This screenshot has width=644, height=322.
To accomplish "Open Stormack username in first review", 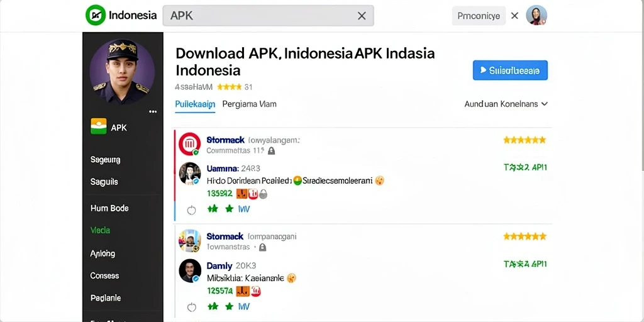I will pos(226,140).
